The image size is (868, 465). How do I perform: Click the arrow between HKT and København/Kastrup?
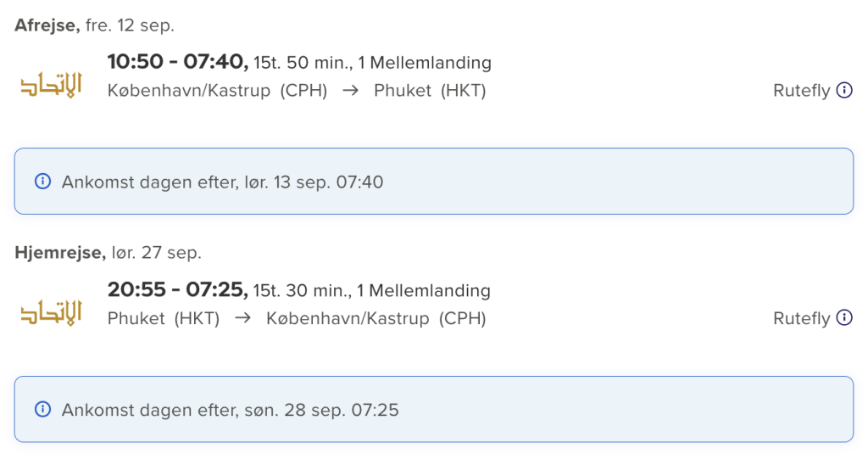[x=242, y=318]
